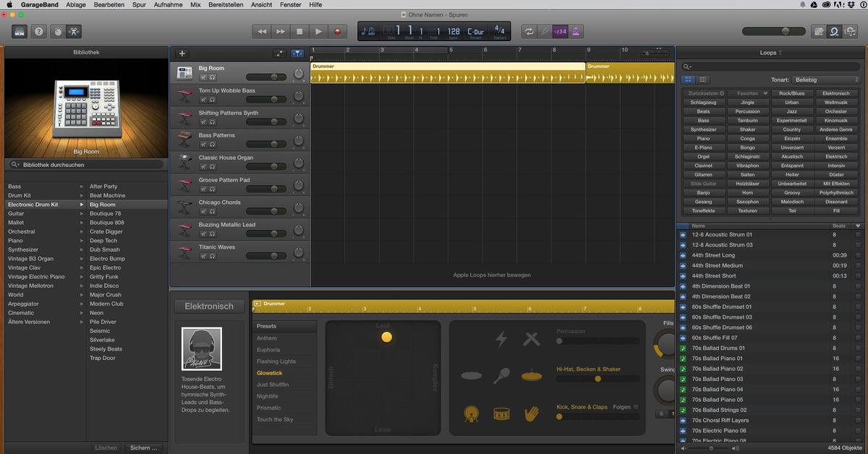This screenshot has width=868, height=454.
Task: Select the Euphoria preset
Action: [x=267, y=350]
